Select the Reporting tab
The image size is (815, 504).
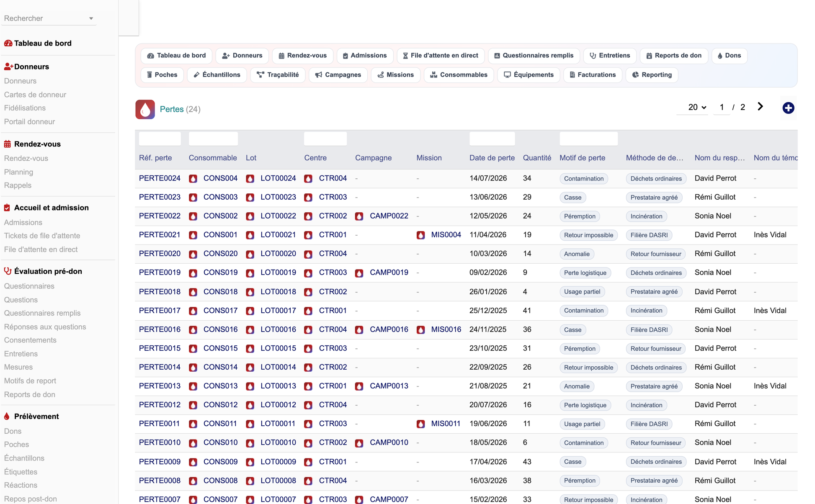click(652, 75)
